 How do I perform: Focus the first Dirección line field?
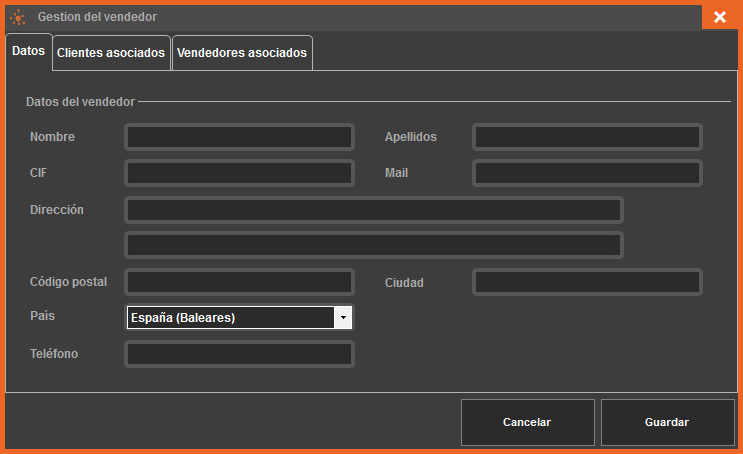click(373, 210)
